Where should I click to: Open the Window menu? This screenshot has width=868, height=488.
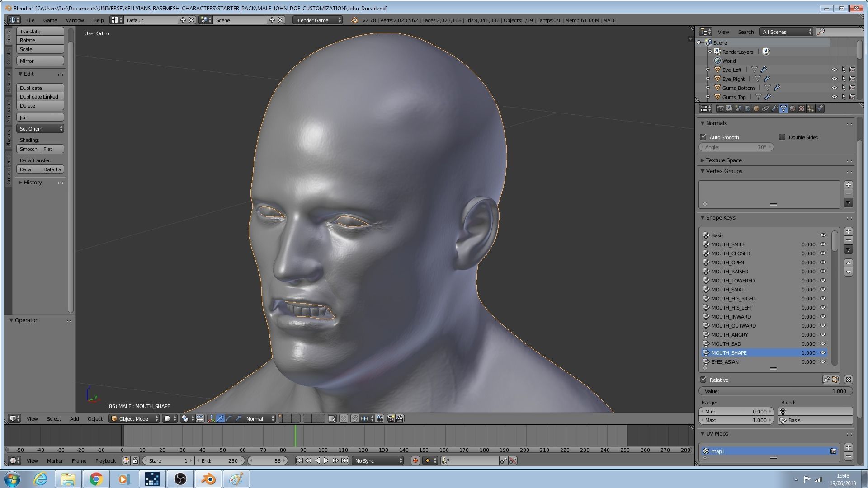[75, 20]
